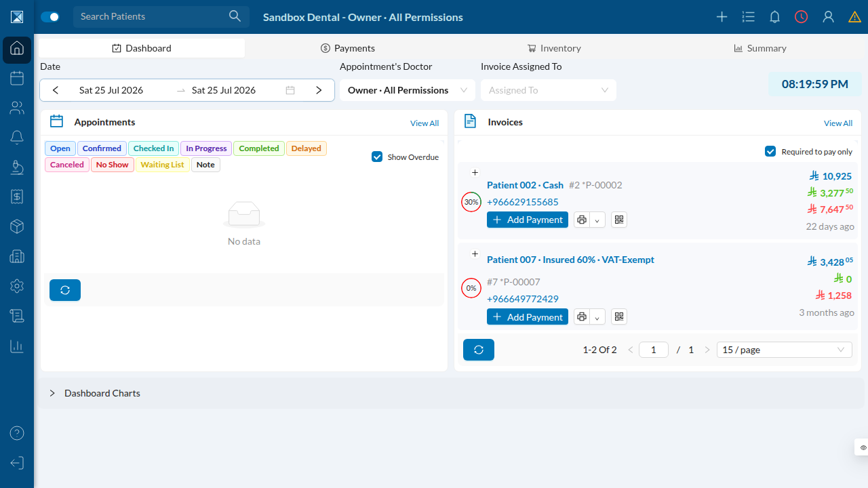
Task: Click the date picker calendar icon
Action: click(x=290, y=90)
